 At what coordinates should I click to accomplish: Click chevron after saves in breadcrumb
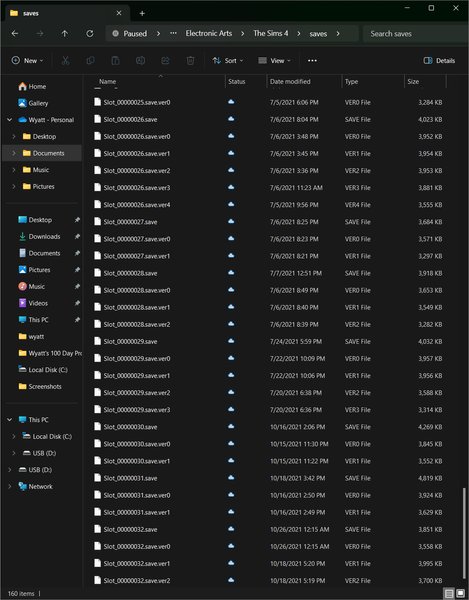click(338, 34)
